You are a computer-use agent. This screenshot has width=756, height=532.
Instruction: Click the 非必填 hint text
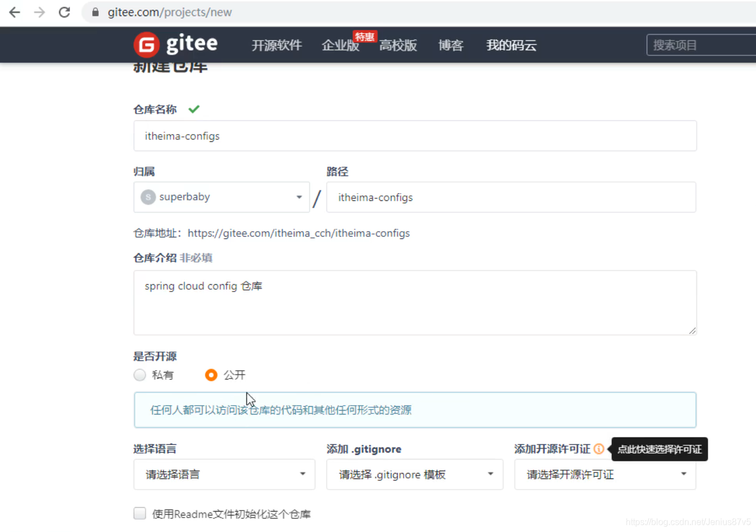[196, 258]
